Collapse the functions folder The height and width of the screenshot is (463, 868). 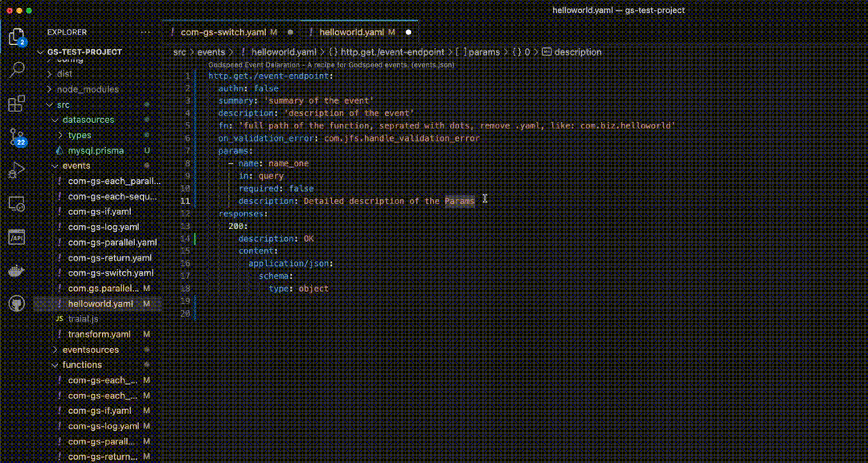tap(82, 365)
